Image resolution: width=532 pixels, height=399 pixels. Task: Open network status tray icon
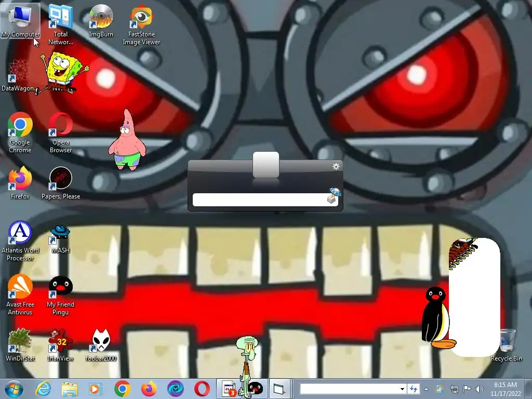[454, 389]
